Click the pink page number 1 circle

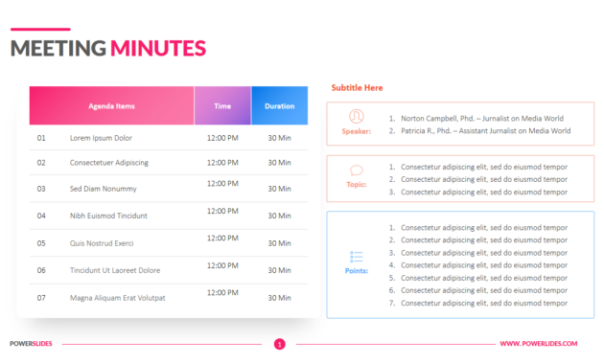point(280,344)
